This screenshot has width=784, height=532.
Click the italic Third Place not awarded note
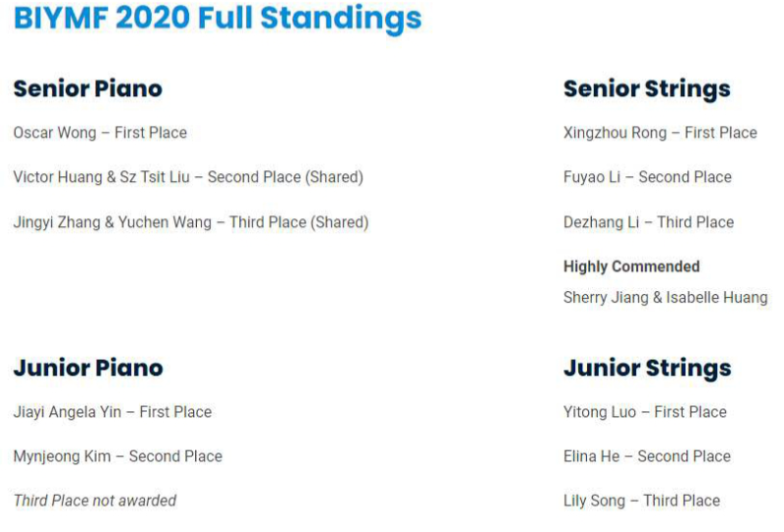tap(95, 501)
